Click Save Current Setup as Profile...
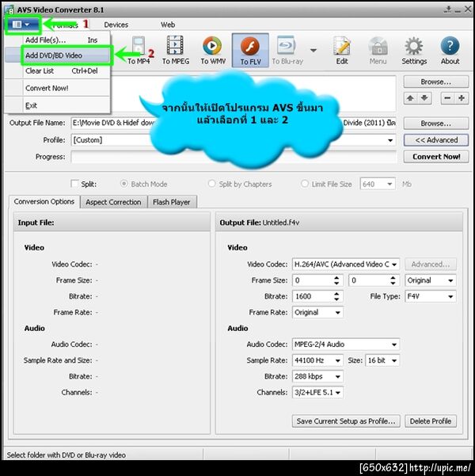Viewport: 475px width, 476px height. pos(346,421)
